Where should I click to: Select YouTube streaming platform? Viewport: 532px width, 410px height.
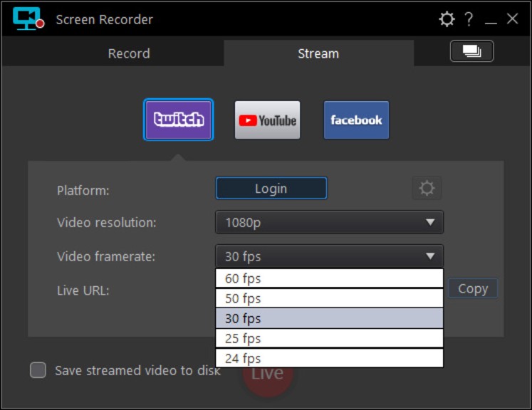(267, 120)
